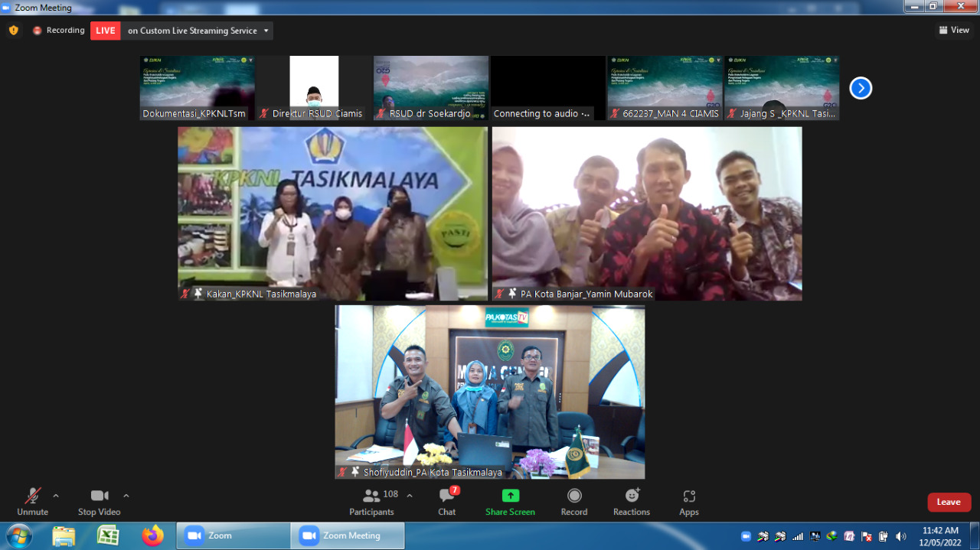Open the Apps panel
Viewport: 980px width, 550px height.
tap(689, 502)
